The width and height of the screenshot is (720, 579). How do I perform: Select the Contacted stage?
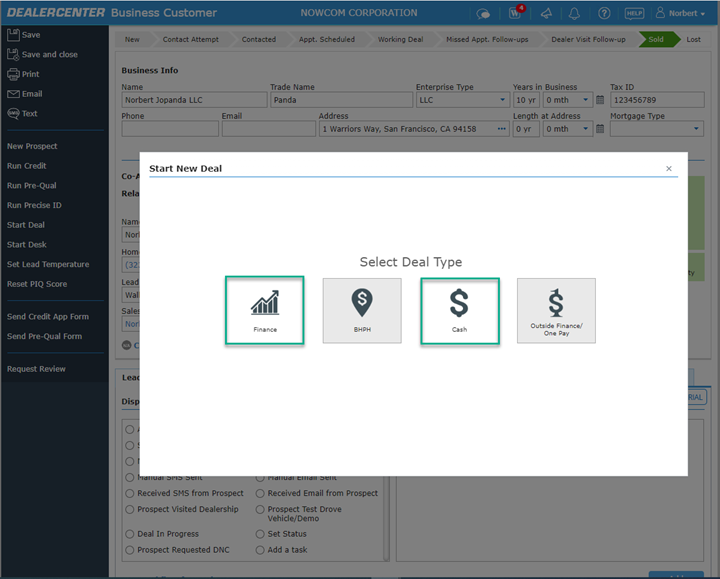click(x=259, y=39)
